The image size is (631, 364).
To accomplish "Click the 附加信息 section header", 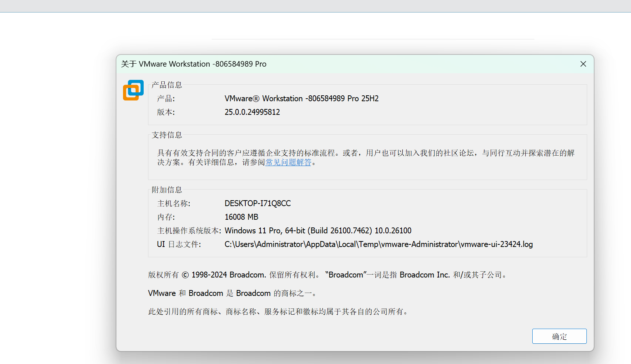I will (x=167, y=190).
